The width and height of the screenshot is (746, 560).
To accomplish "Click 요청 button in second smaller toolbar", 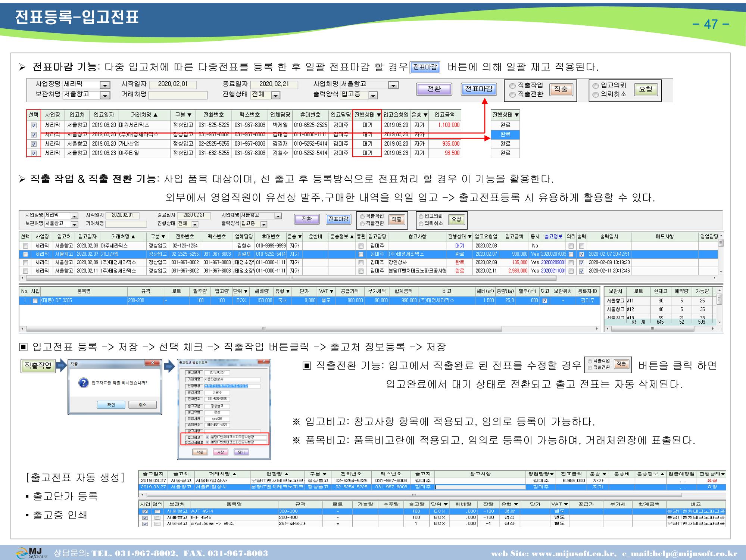I will pos(456,220).
